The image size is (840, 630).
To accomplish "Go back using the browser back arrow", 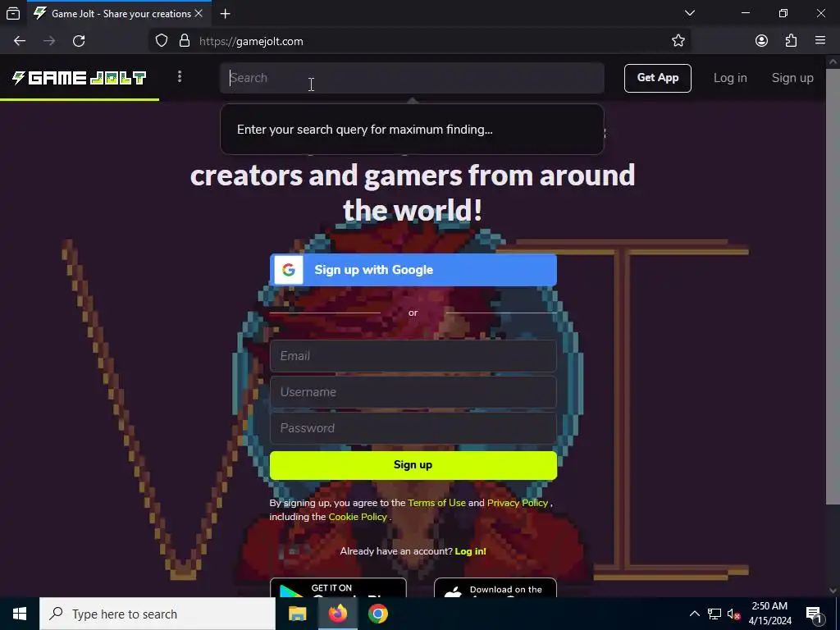I will tap(20, 41).
